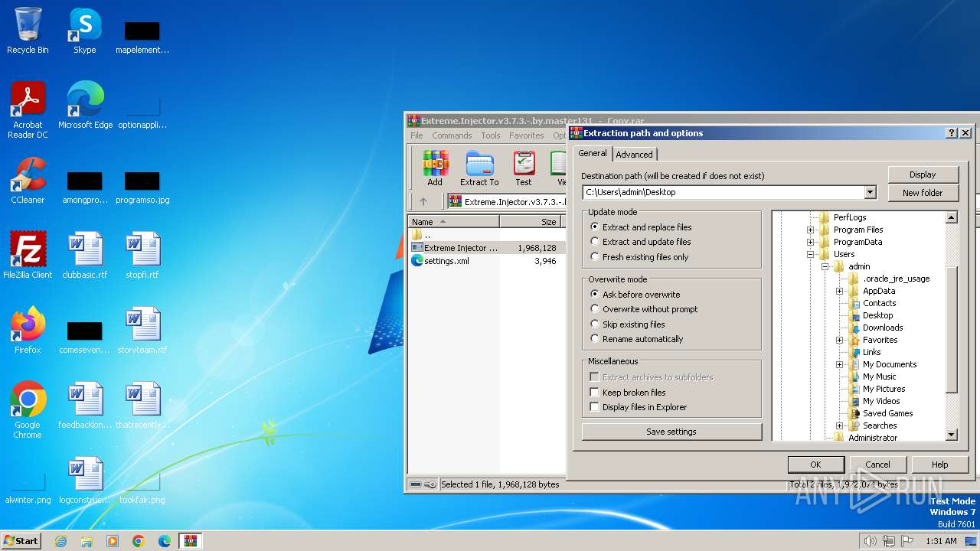980x551 pixels.
Task: Click the Extract To toolbar icon
Action: pos(479,168)
